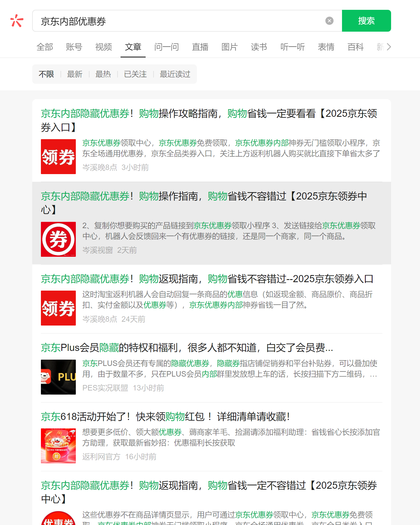The width and height of the screenshot is (420, 525).
Task: Switch to the 视频 tab
Action: click(104, 47)
